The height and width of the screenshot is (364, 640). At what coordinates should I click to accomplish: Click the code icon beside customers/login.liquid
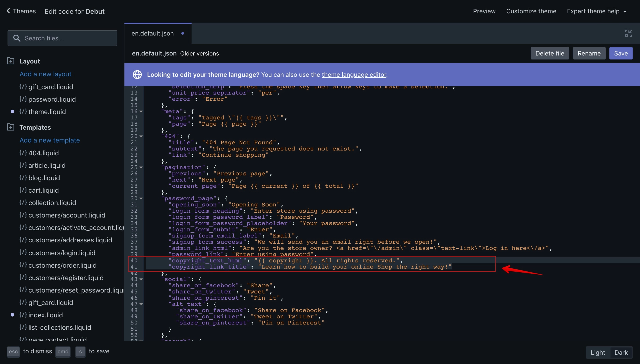point(23,253)
